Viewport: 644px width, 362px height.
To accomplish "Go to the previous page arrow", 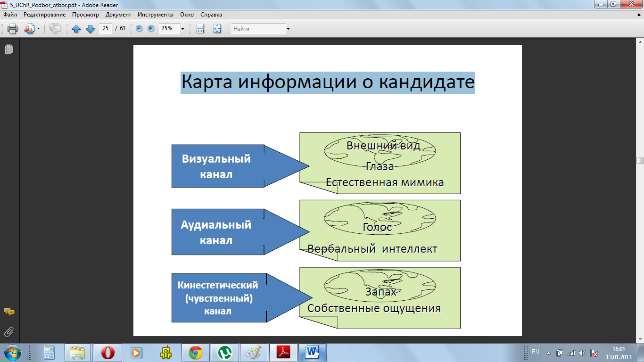I will click(x=76, y=29).
